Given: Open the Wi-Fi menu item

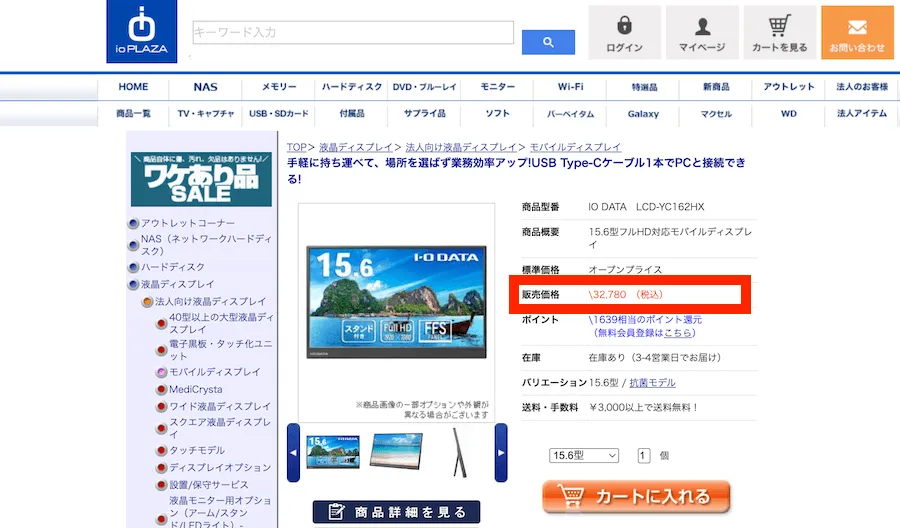Looking at the screenshot, I should click(571, 87).
